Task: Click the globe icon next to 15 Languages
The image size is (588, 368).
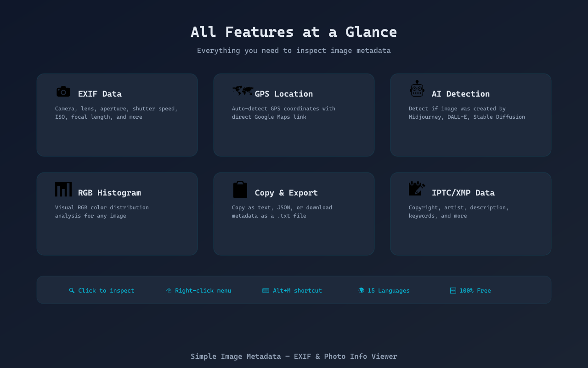Action: tap(362, 290)
